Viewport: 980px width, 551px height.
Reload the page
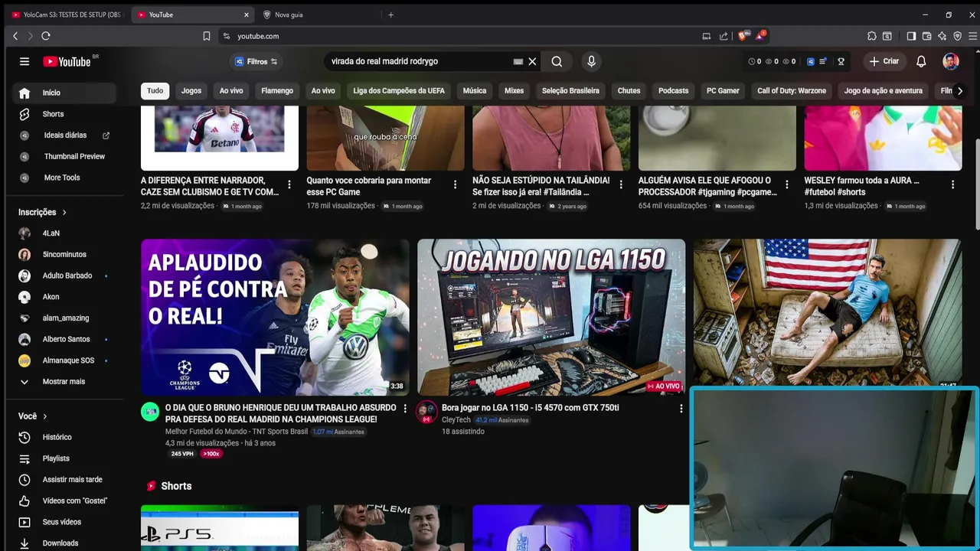[x=46, y=36]
